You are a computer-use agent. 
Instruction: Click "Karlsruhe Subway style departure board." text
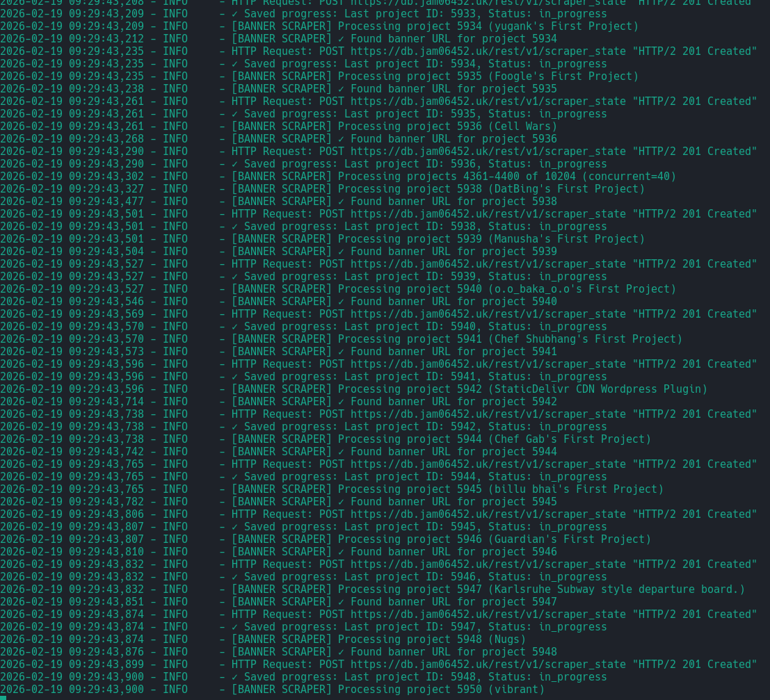[616, 589]
